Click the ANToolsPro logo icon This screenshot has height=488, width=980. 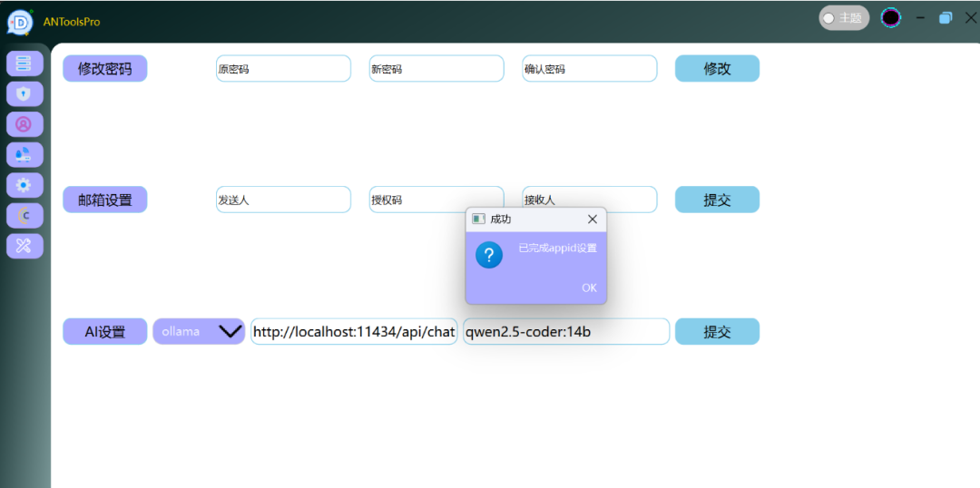20,22
